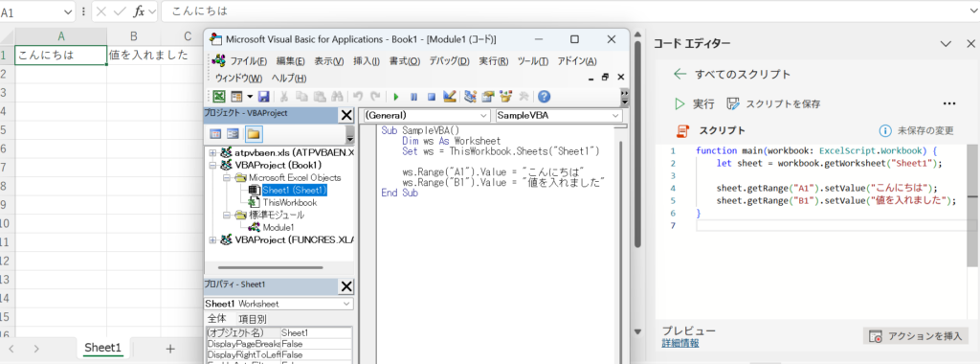This screenshot has width=980, height=364.
Task: Open 編集(E) menu in VBA editor
Action: (x=291, y=61)
